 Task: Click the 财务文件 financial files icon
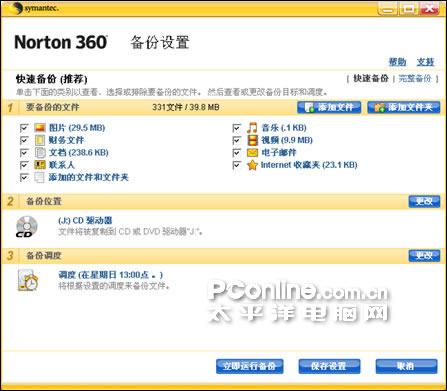pyautogui.click(x=40, y=140)
